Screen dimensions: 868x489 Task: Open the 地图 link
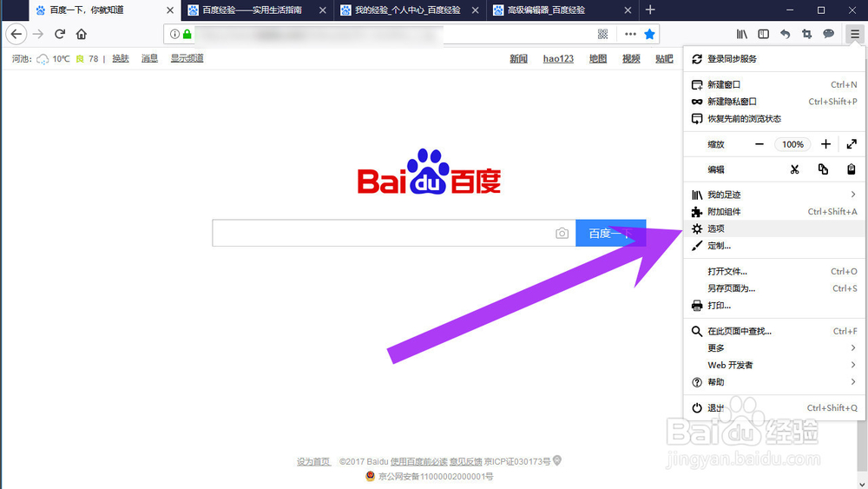[598, 59]
